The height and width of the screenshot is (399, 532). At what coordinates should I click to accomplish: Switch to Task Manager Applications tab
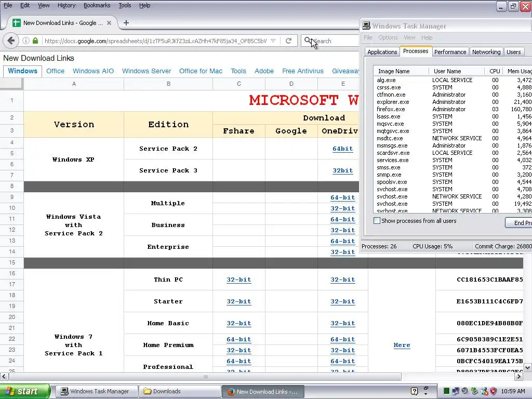tap(382, 51)
